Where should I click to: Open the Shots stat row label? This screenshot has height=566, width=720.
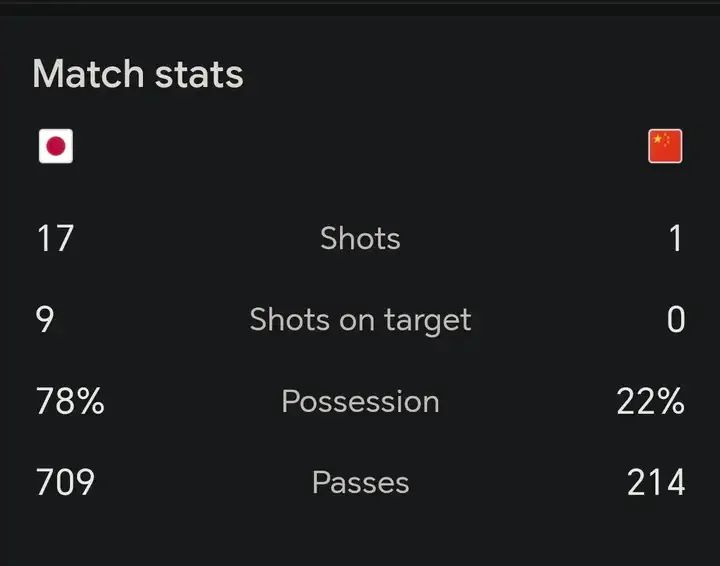point(360,238)
